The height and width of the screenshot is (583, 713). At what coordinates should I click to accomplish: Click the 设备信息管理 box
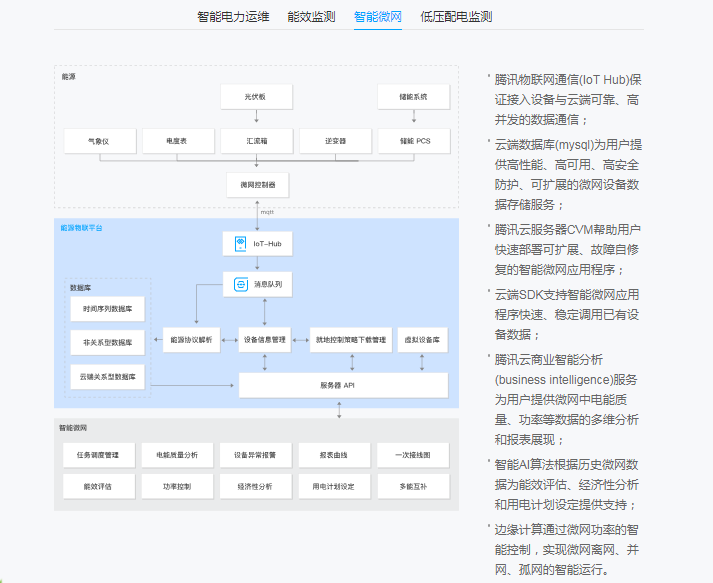[265, 340]
